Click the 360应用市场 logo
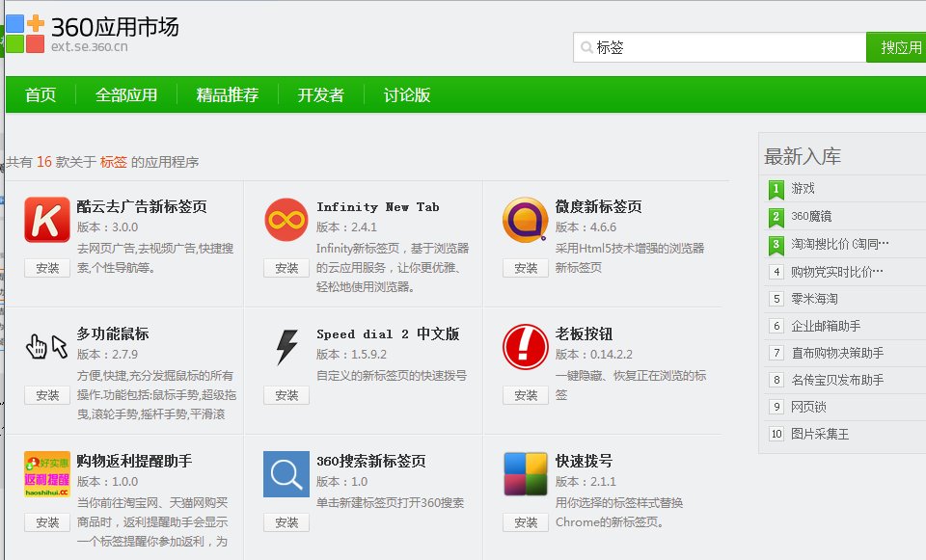This screenshot has width=926, height=560. tap(116, 27)
